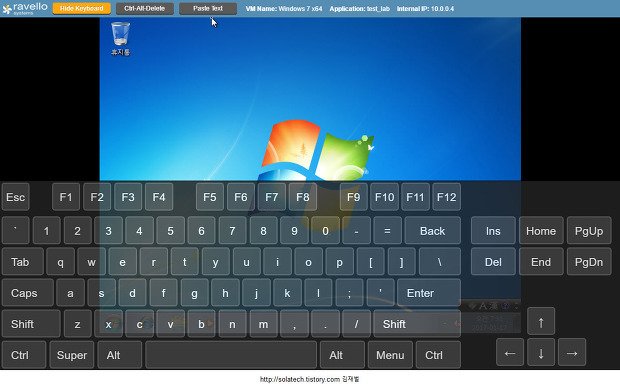
Task: Tap the Home key
Action: coord(541,231)
